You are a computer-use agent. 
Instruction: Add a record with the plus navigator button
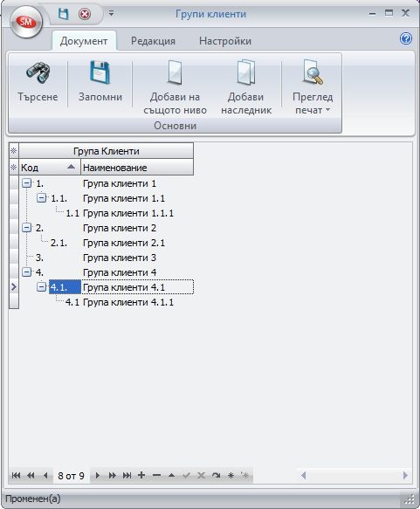(x=141, y=475)
